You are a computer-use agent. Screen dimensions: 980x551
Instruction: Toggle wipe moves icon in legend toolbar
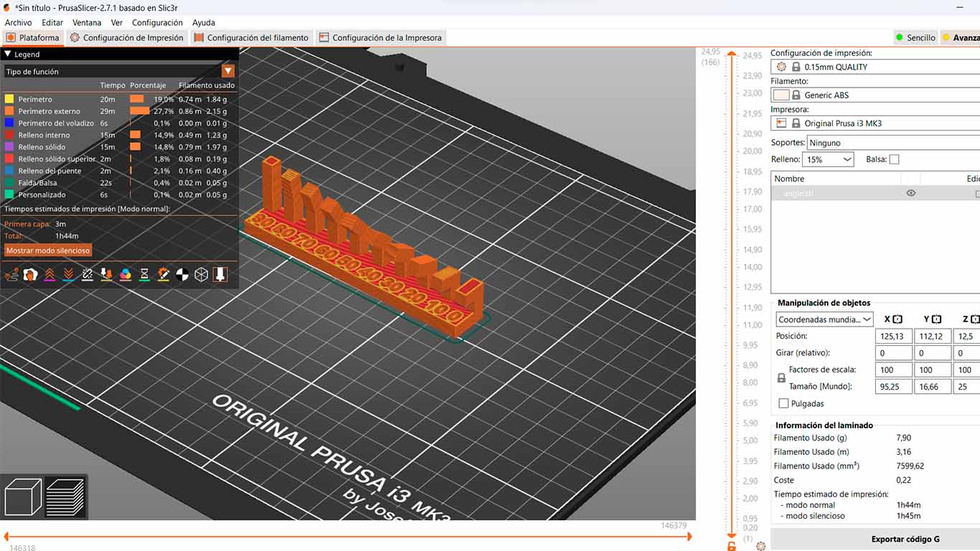(30, 274)
